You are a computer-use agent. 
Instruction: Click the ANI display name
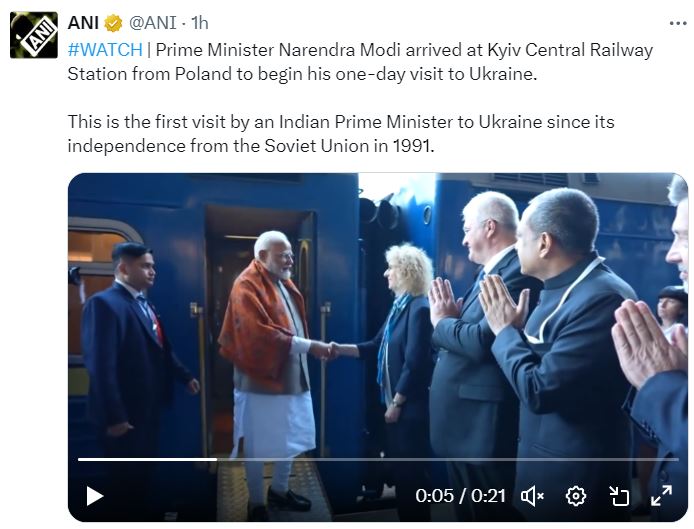click(83, 23)
